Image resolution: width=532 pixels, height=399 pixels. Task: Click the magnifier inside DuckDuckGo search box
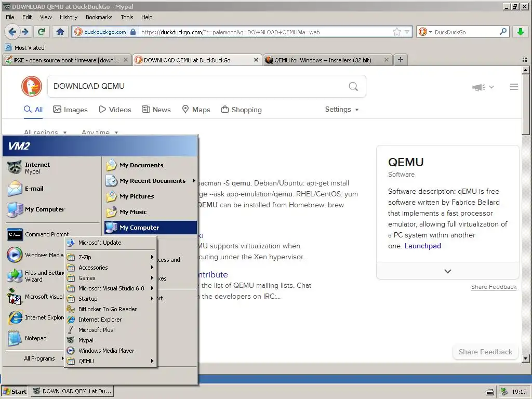[353, 86]
